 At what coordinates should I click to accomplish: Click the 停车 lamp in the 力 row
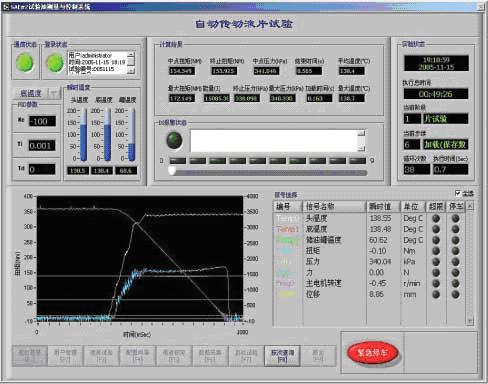pos(455,273)
